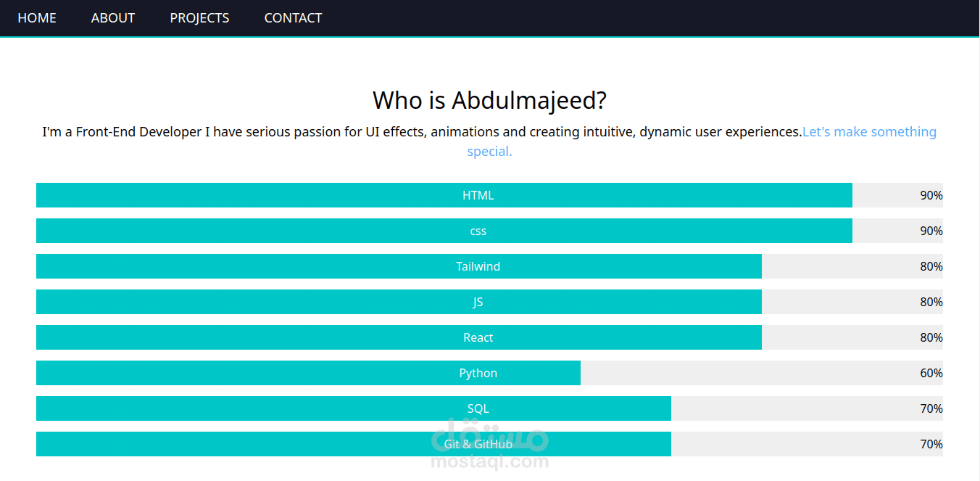Click the 60% value beside Python

pyautogui.click(x=931, y=373)
